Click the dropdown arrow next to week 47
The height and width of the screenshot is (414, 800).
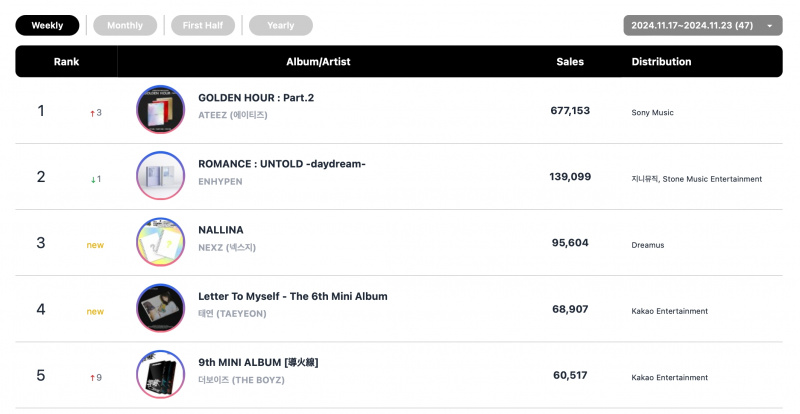coord(770,26)
